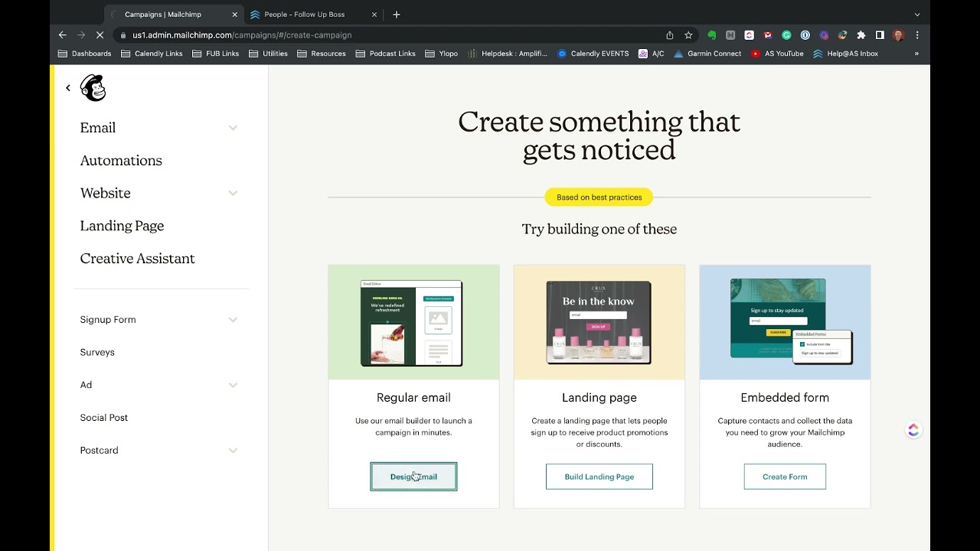Open the Automations menu item

(121, 161)
